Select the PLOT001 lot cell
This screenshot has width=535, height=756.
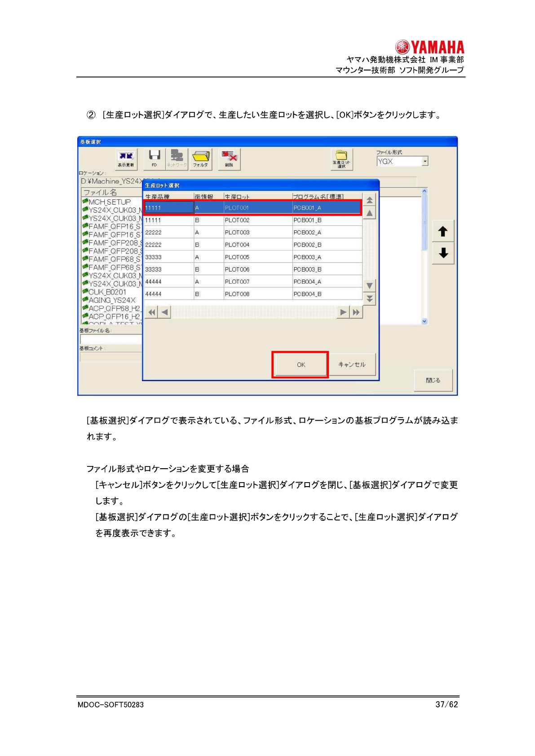[258, 208]
